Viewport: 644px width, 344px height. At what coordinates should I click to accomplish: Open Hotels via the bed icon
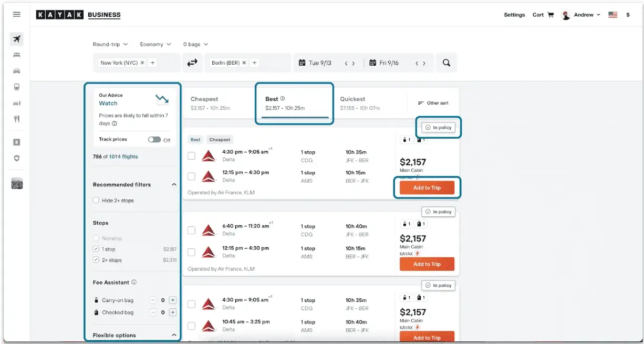(17, 55)
